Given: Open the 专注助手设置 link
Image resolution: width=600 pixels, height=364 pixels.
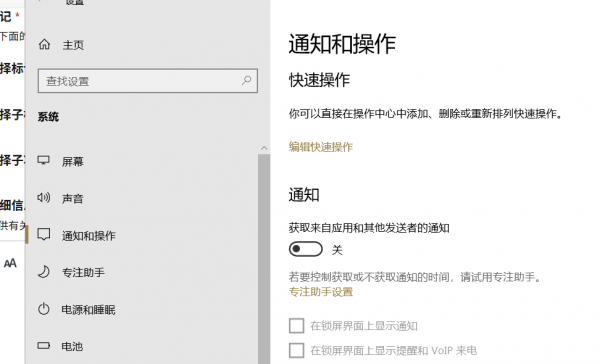Looking at the screenshot, I should coord(321,292).
